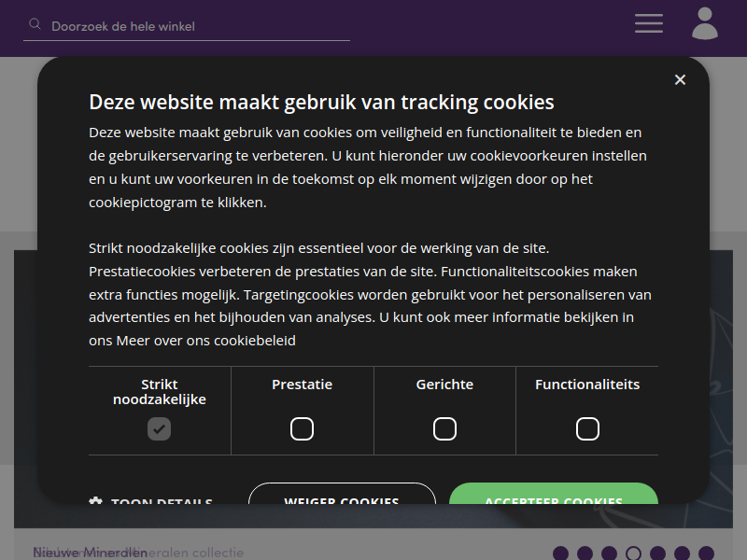Viewport: 747px width, 560px height.
Task: Click the gear icon beside Toon Details
Action: point(95,500)
